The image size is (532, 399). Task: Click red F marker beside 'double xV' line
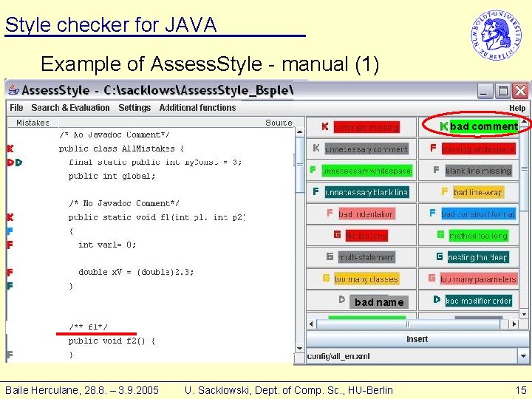point(10,272)
